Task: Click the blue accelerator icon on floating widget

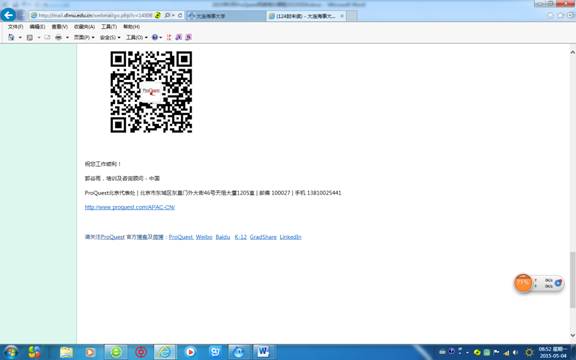Action: click(558, 283)
